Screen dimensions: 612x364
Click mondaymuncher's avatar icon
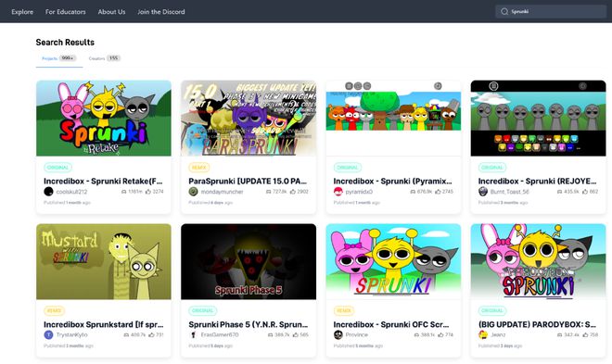[193, 192]
